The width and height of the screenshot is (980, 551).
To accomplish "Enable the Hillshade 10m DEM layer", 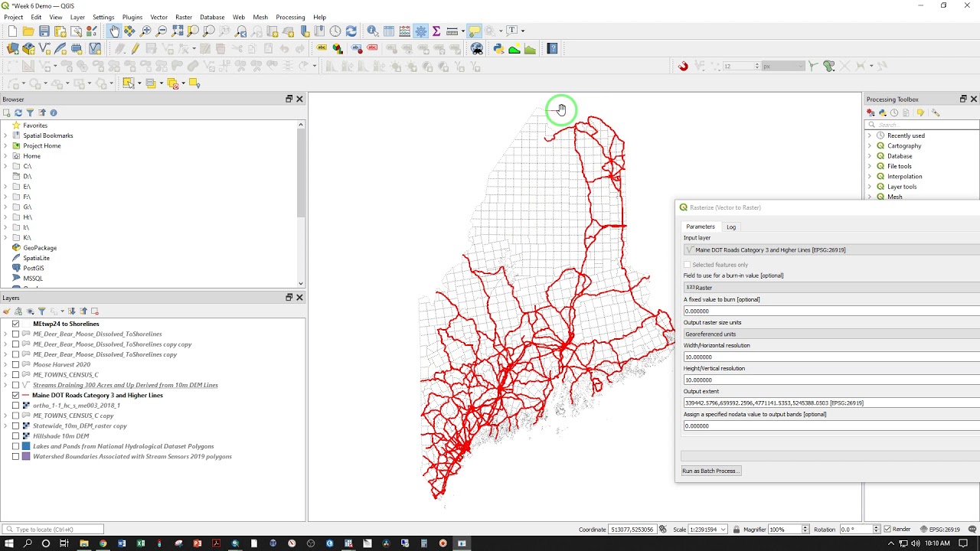I will coord(15,436).
